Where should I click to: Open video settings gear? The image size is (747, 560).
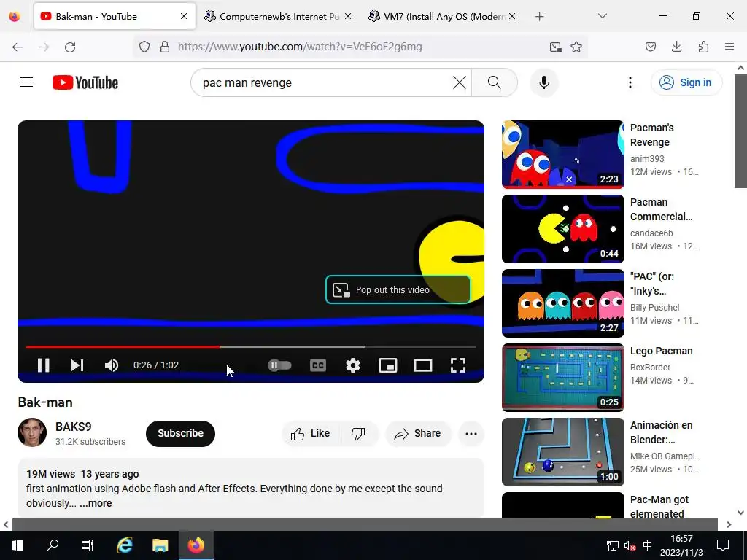click(x=353, y=365)
